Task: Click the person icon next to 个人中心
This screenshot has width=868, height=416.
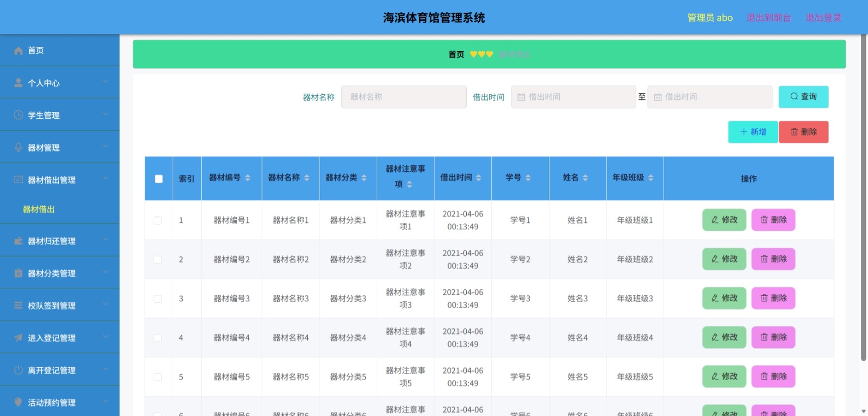Action: coord(18,83)
